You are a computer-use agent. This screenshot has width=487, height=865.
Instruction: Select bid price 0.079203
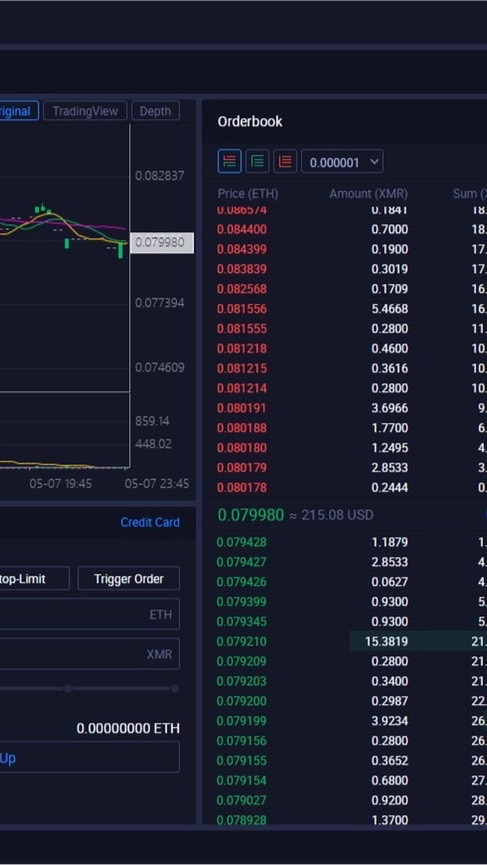tap(242, 681)
